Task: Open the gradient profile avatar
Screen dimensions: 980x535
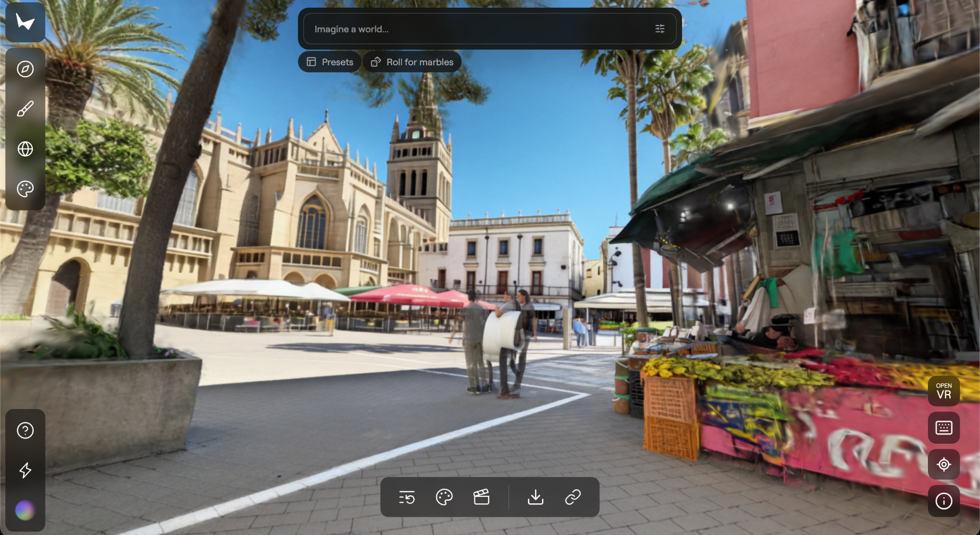Action: point(25,510)
